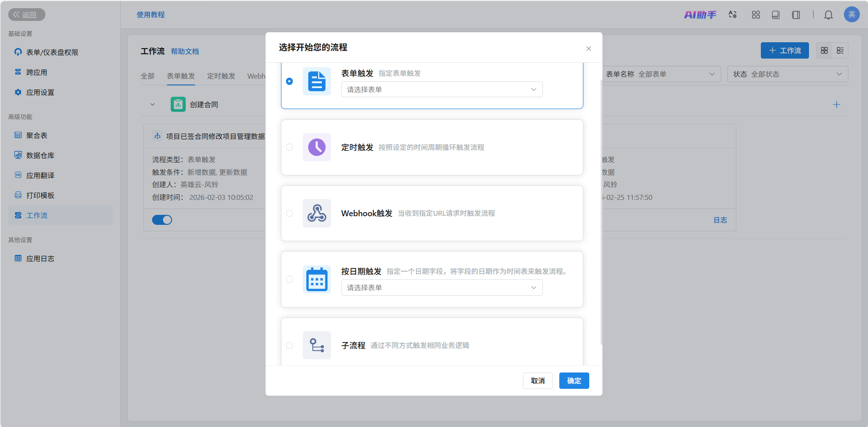Click the translate icon in top bar

point(732,15)
